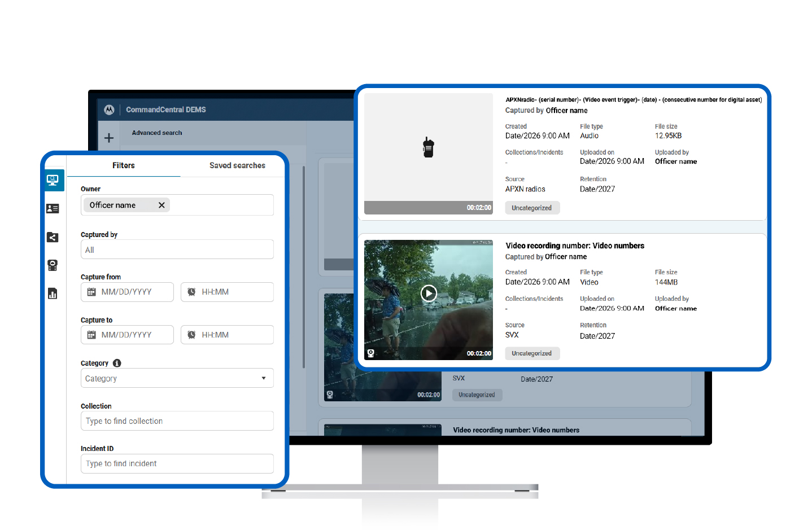This screenshot has height=530, width=812.
Task: Click the Motorola logo in header
Action: tap(109, 109)
